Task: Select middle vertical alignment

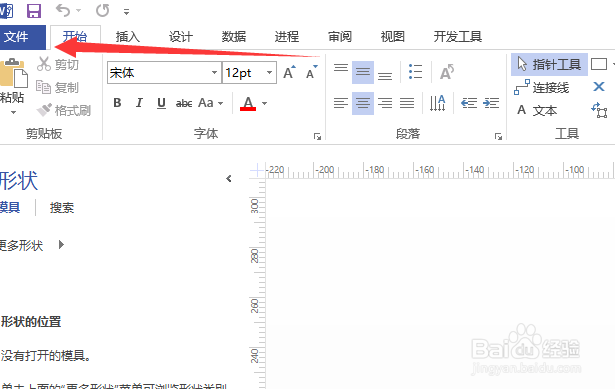Action: 363,72
